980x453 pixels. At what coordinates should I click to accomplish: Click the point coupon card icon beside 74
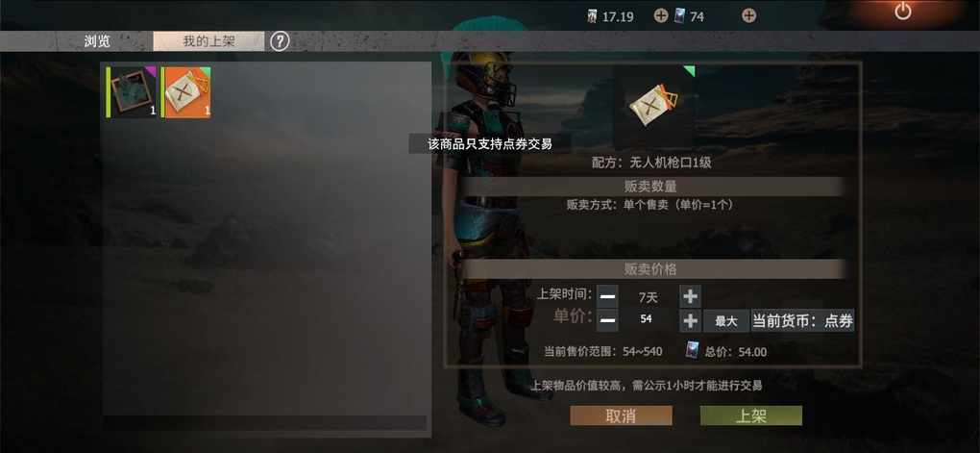680,15
